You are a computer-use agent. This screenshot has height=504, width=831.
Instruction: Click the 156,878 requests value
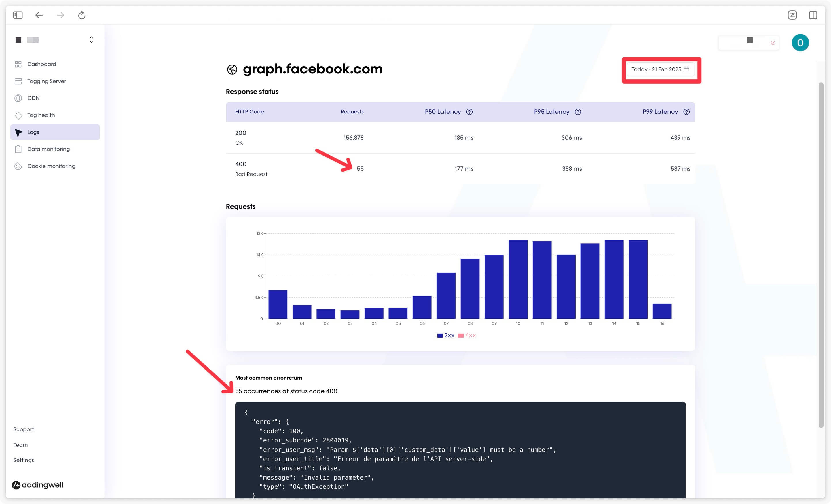pyautogui.click(x=353, y=138)
